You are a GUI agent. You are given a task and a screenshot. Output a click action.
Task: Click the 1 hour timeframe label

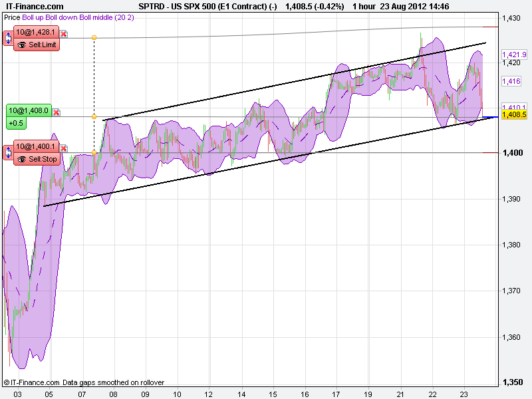364,7
